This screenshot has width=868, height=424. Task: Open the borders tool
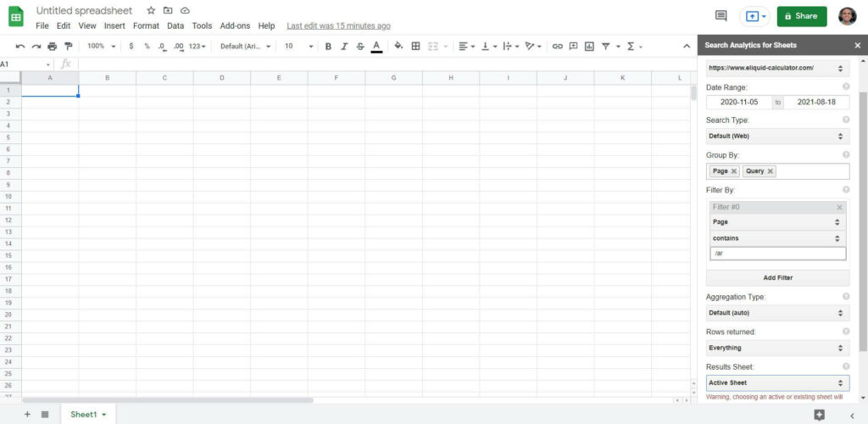point(415,46)
